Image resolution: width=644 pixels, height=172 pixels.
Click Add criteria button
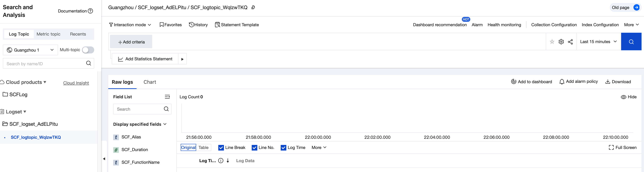point(131,42)
